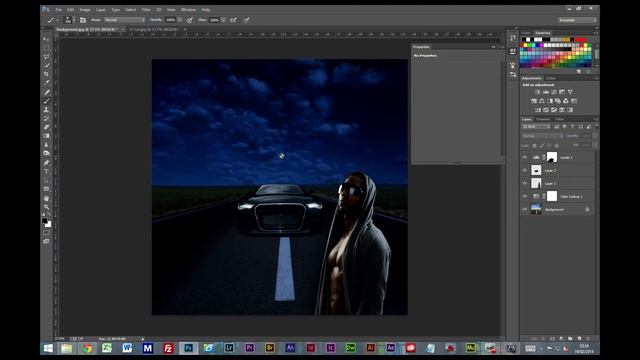Open the painting Mode dropdown in options bar
Viewport: 640px width, 360px height.
tap(125, 20)
